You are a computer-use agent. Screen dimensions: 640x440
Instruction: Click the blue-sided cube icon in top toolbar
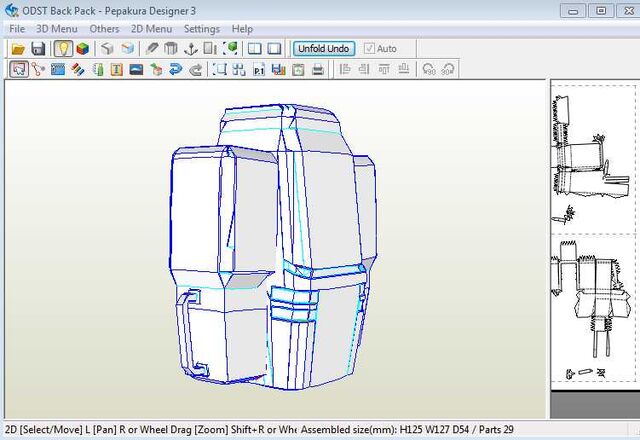pyautogui.click(x=128, y=49)
